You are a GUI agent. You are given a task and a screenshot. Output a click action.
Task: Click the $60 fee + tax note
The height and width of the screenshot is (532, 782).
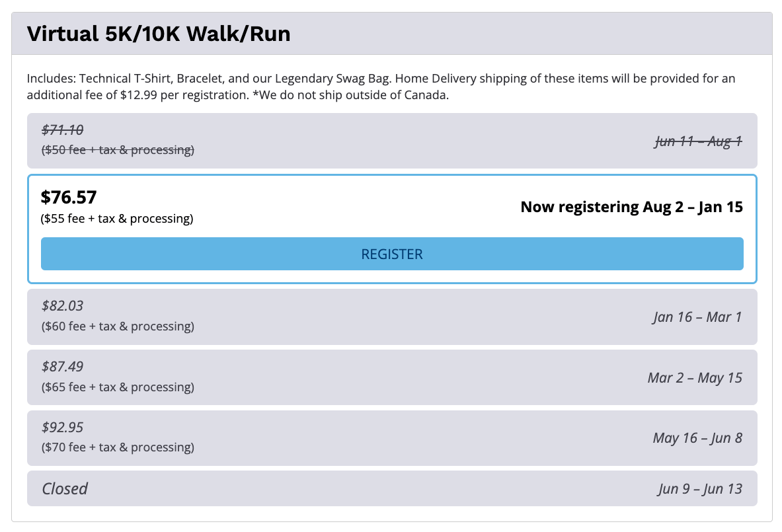118,326
